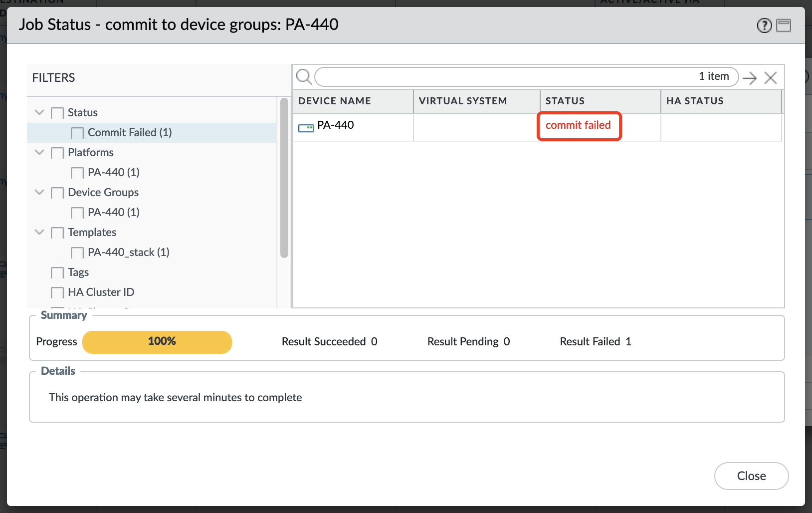
Task: Check the HA Cluster ID checkbox
Action: pos(57,293)
